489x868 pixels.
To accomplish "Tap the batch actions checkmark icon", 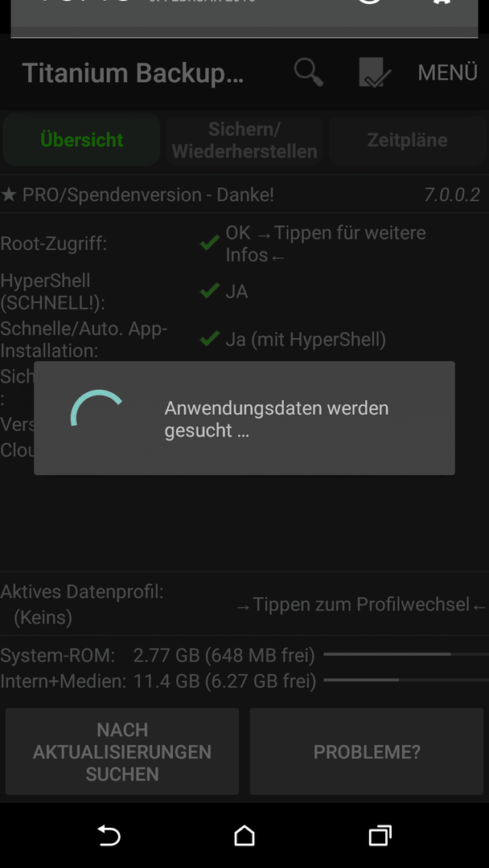I will [374, 72].
